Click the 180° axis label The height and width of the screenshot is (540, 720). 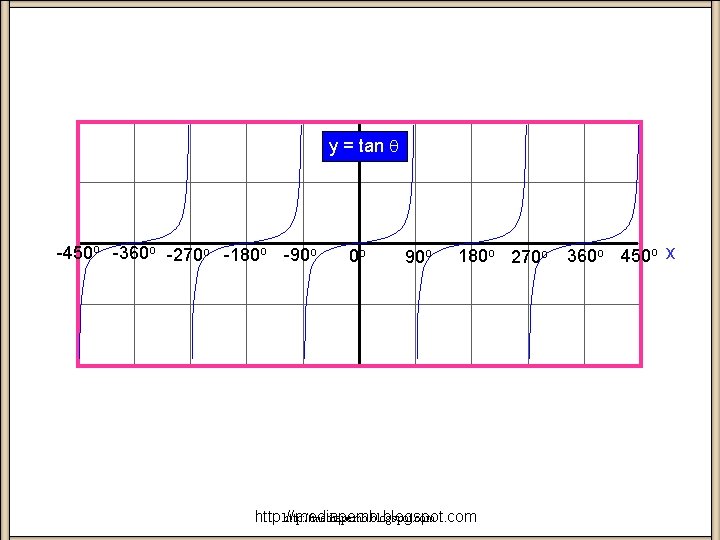point(477,256)
